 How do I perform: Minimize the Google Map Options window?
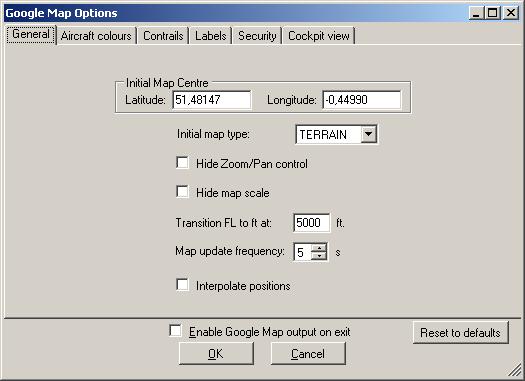pos(476,13)
